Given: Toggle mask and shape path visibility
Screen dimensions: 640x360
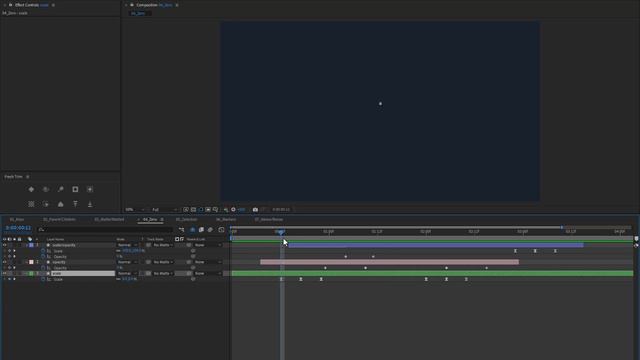Looking at the screenshot, I should [200, 209].
